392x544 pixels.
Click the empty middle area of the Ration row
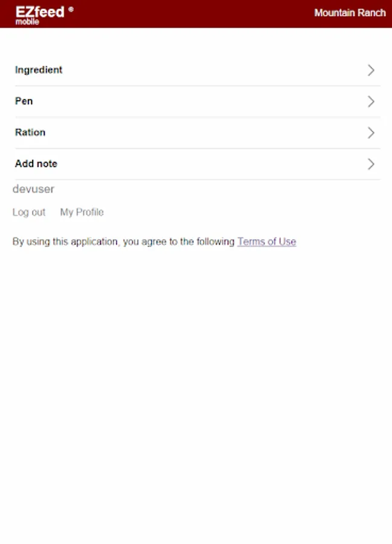tap(199, 133)
